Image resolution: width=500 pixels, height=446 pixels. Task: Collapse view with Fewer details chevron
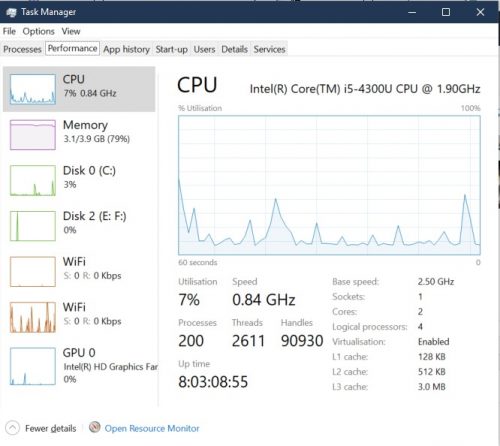12,428
